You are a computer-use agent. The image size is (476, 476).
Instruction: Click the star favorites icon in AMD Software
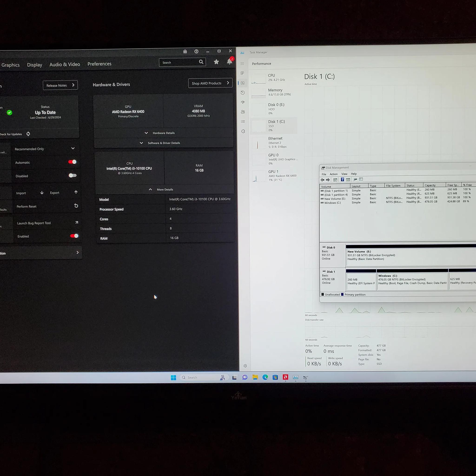(216, 62)
